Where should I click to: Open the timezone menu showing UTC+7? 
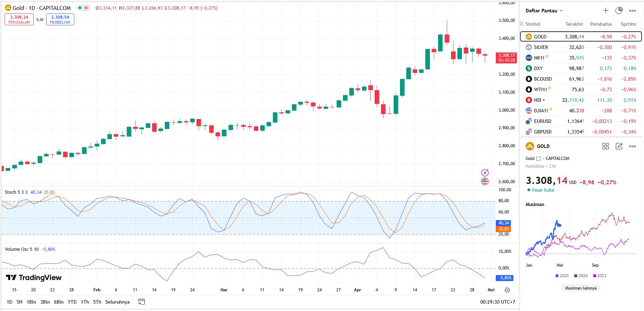click(498, 302)
